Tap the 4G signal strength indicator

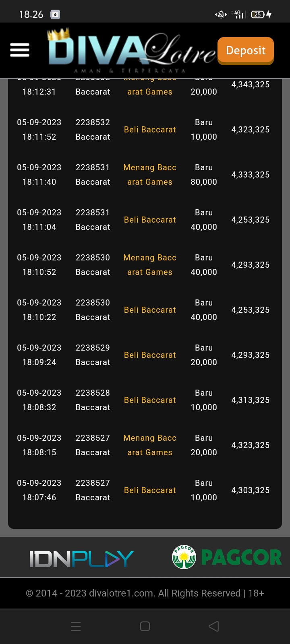click(x=239, y=15)
